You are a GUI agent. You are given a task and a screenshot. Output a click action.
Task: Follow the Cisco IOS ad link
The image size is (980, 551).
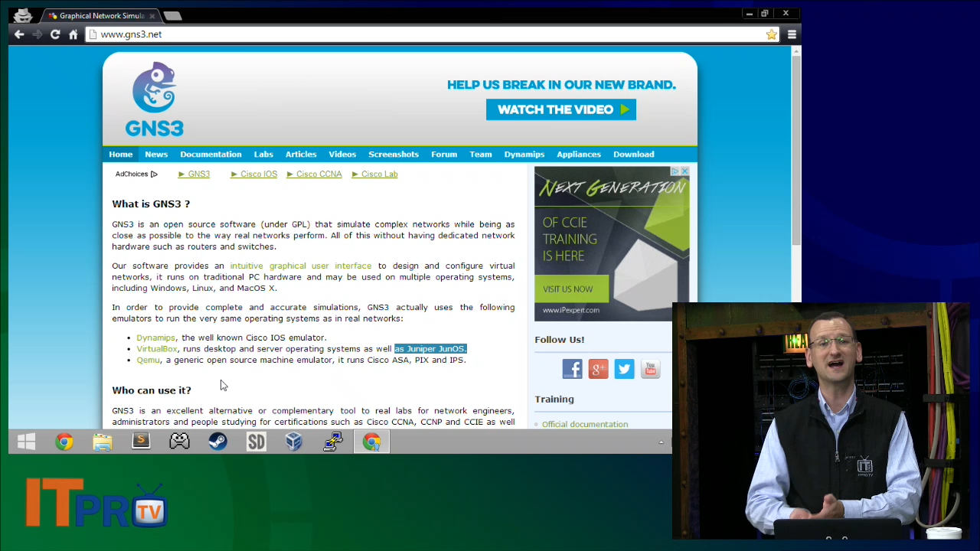click(259, 174)
